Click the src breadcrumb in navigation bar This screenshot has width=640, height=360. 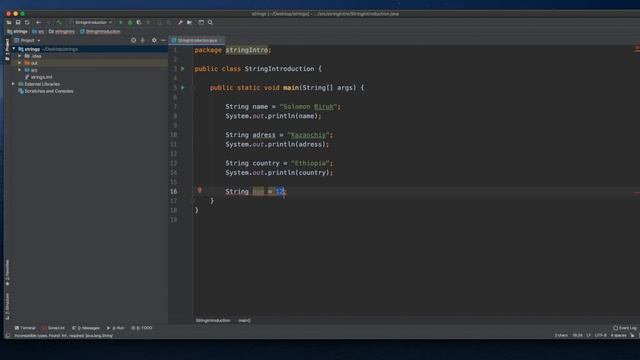(38, 31)
